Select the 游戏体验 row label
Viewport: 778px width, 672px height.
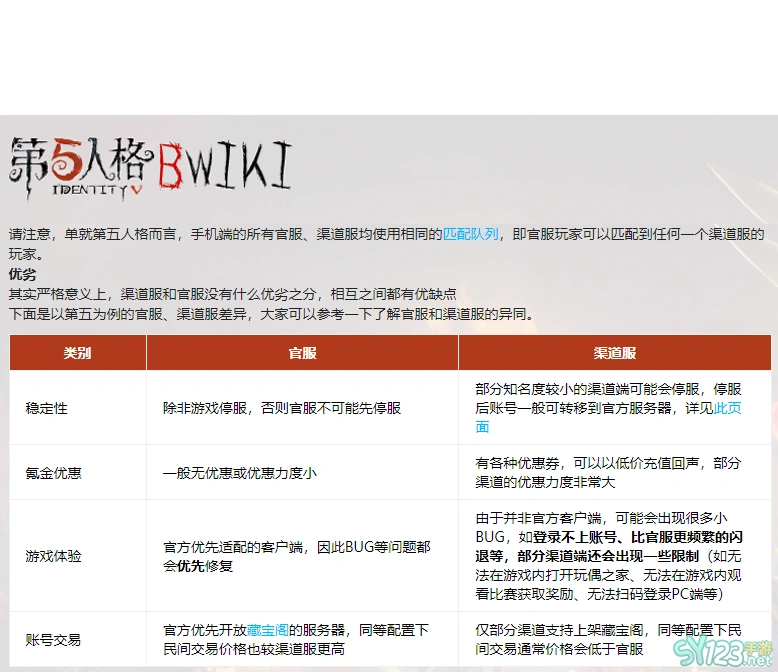pos(53,556)
